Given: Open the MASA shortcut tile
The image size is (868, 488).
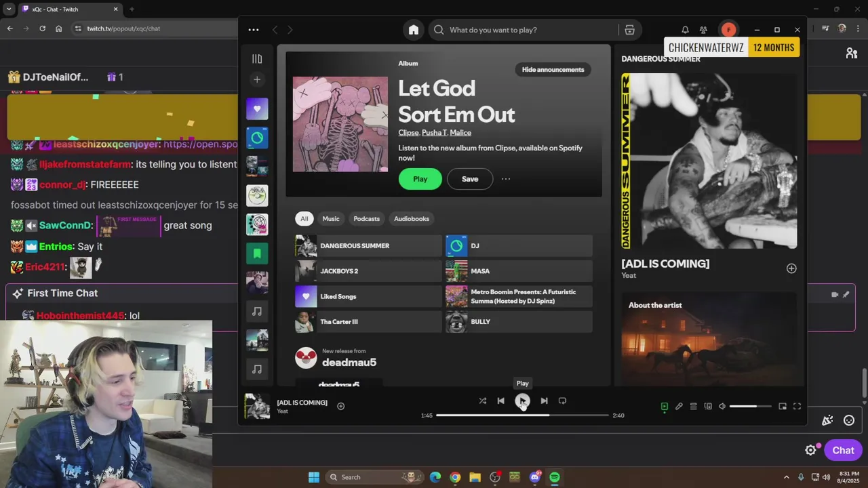Looking at the screenshot, I should click(x=519, y=271).
